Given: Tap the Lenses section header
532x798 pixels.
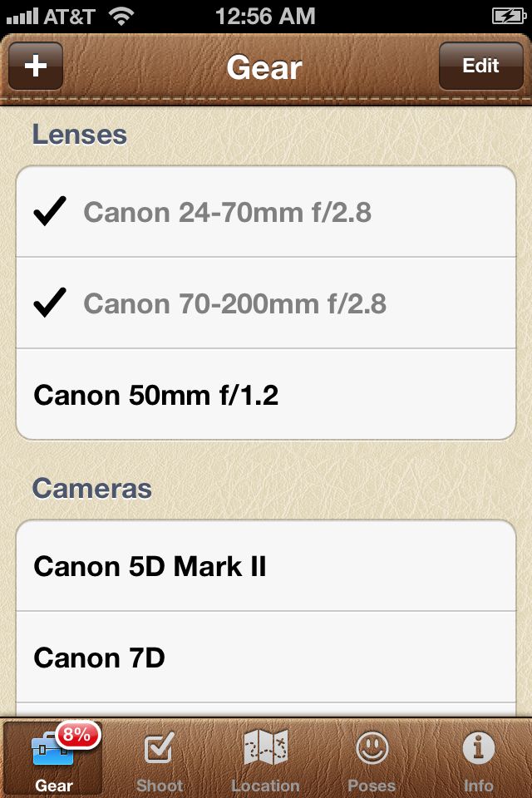Looking at the screenshot, I should click(x=80, y=135).
